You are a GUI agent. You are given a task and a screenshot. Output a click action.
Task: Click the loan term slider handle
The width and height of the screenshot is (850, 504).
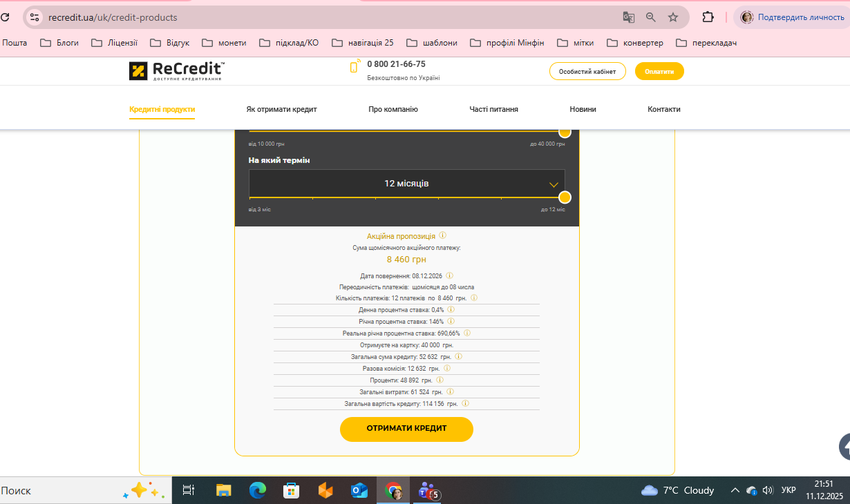pos(565,197)
